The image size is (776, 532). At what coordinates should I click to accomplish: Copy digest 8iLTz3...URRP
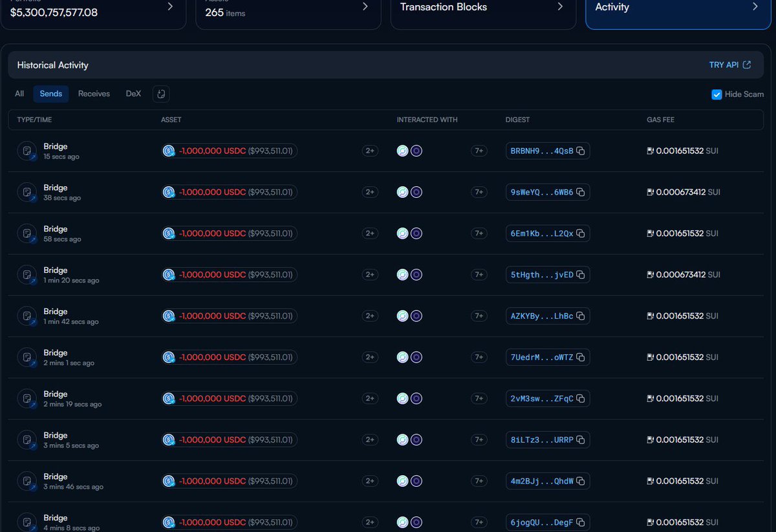pyautogui.click(x=581, y=440)
